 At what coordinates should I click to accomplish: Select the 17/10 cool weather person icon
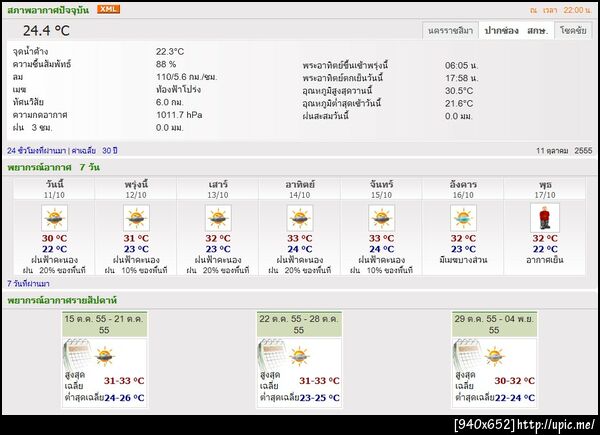pyautogui.click(x=545, y=218)
